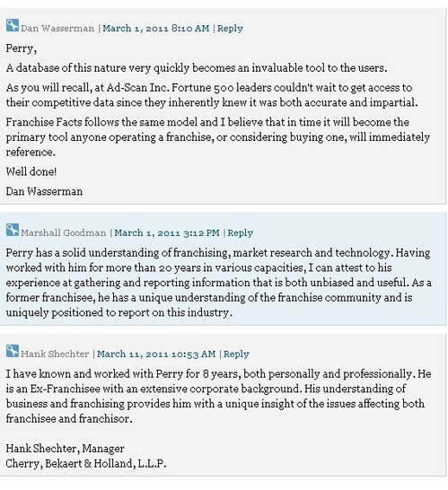Click the 'Perry,' greeting in the first comment
The width and height of the screenshot is (448, 490).
coord(22,49)
